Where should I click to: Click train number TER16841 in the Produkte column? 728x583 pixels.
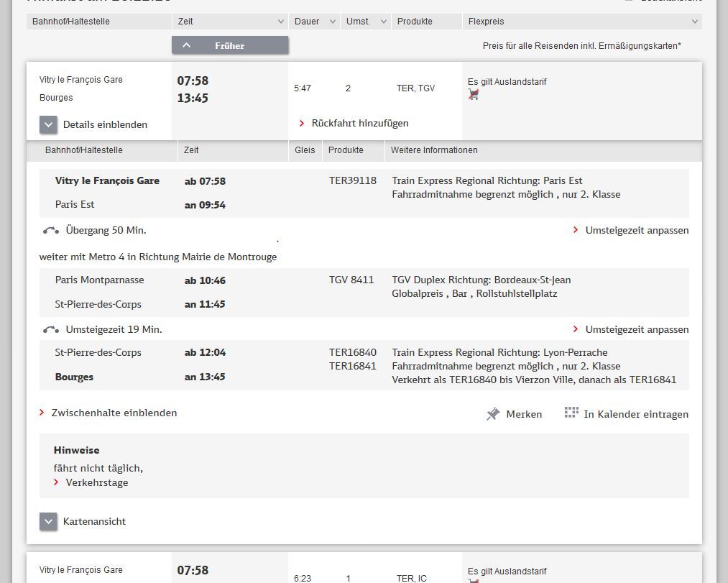coord(352,366)
